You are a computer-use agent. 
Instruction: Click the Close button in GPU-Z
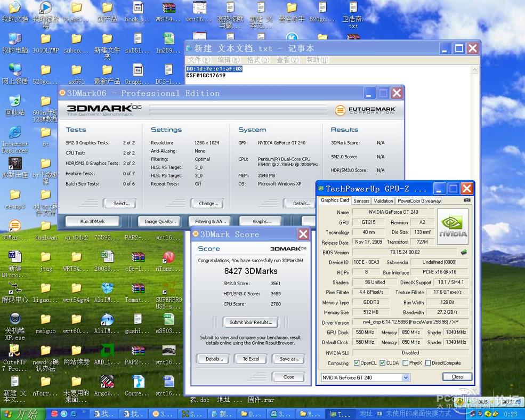pos(457,377)
